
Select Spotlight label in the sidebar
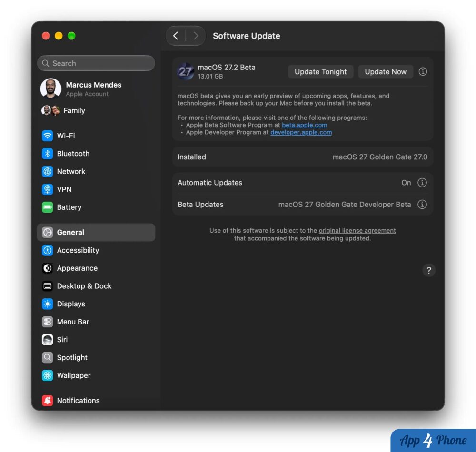coord(72,358)
